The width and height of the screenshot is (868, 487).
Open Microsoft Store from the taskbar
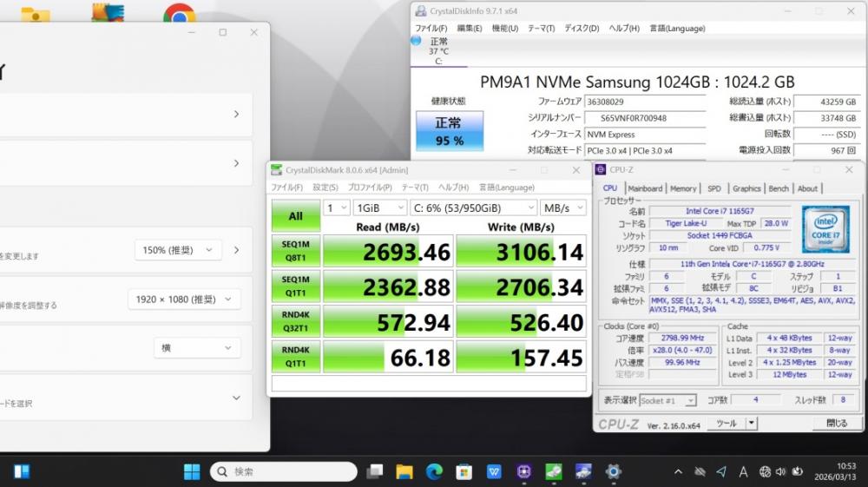(464, 471)
